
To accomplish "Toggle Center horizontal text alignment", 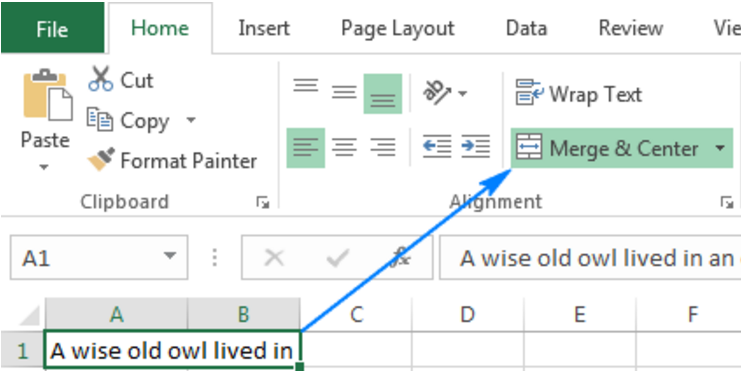I will (344, 147).
